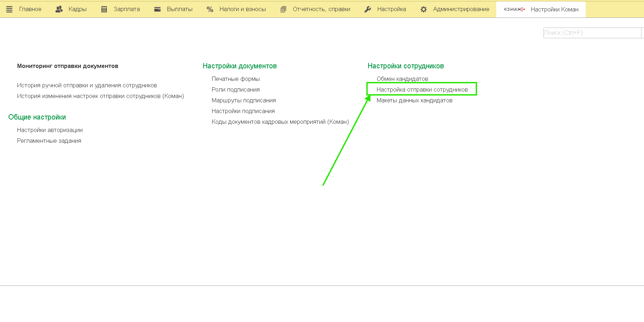The image size is (644, 322).
Task: Click the people icon for Кадры
Action: coord(59,9)
